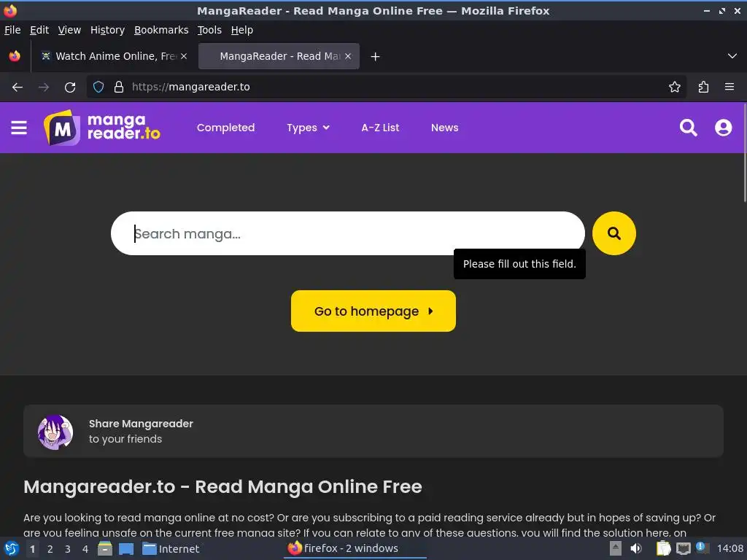Open the tracking protection shield icon
Screen dimensions: 747x560
(98, 87)
